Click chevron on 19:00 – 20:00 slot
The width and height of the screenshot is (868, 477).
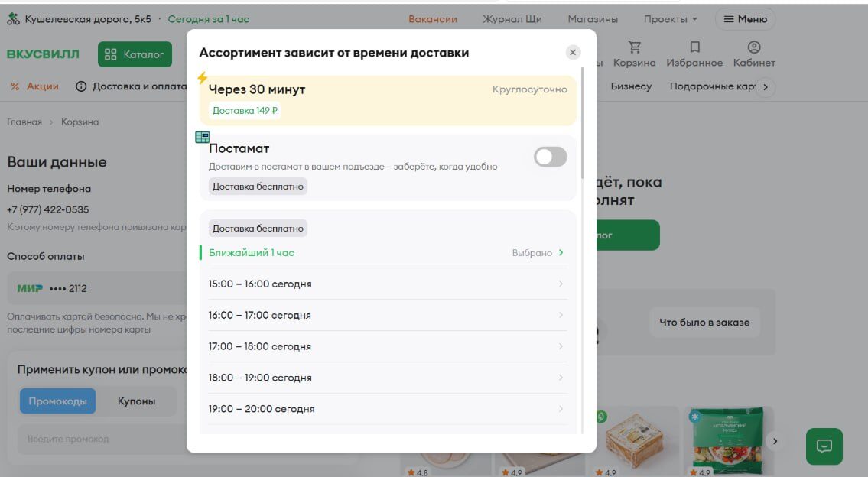561,409
